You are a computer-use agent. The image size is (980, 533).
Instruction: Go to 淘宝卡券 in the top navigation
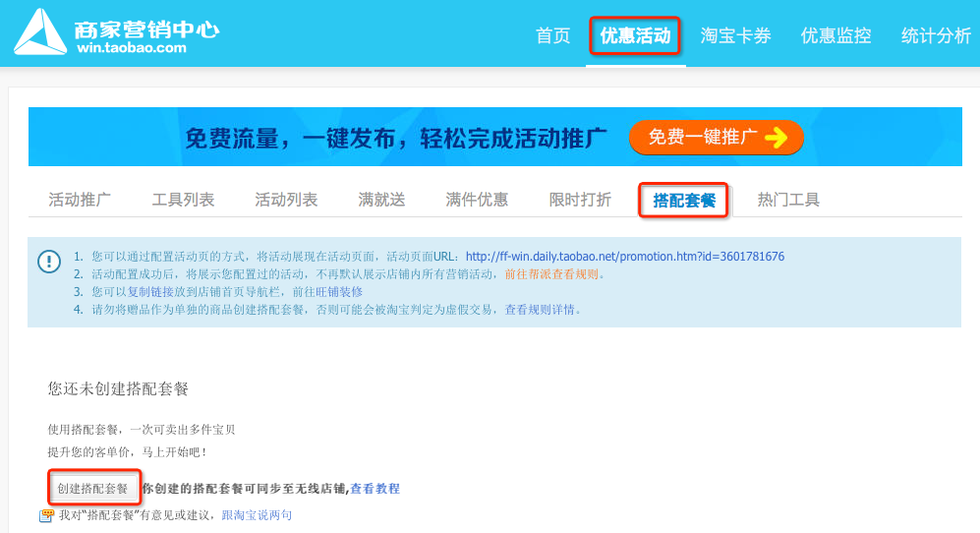point(735,36)
